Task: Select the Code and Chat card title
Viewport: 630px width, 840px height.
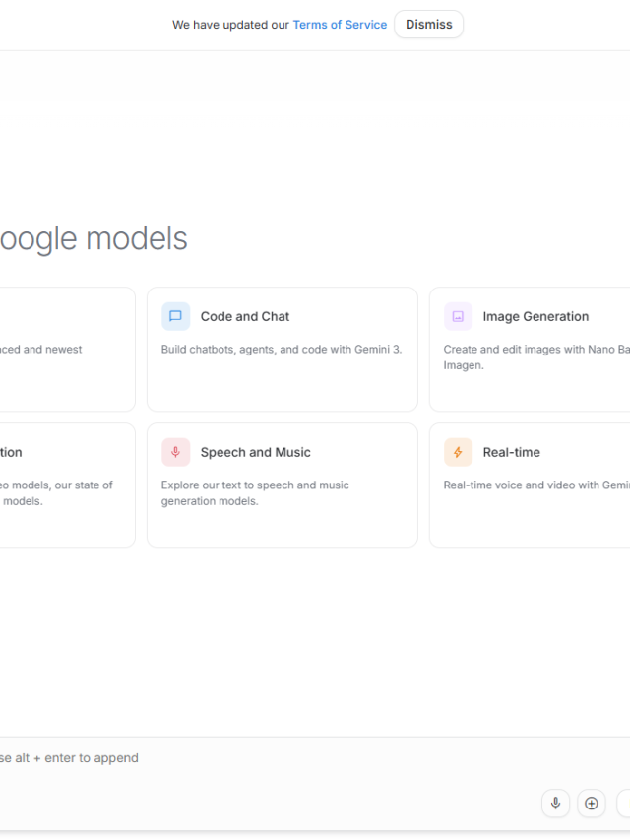Action: click(x=245, y=317)
